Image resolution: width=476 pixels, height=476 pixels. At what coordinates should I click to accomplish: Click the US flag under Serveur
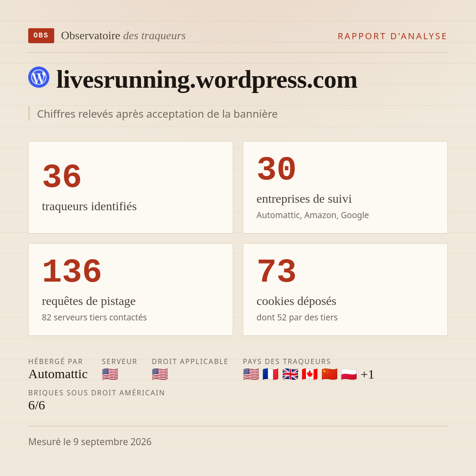point(110,374)
